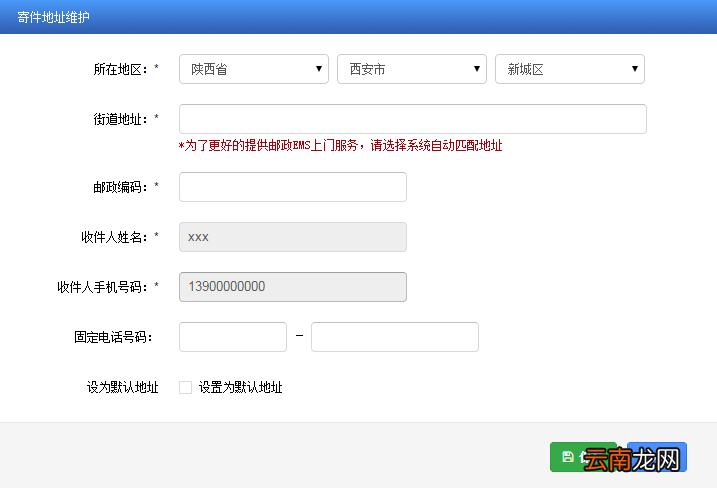Viewport: 717px width, 488px height.
Task: Select the 收件人姓名 field containing xxx
Action: pyautogui.click(x=293, y=237)
